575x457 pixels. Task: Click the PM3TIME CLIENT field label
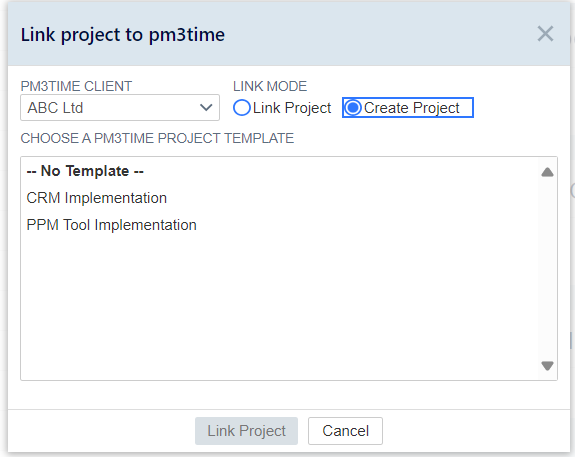pos(76,87)
